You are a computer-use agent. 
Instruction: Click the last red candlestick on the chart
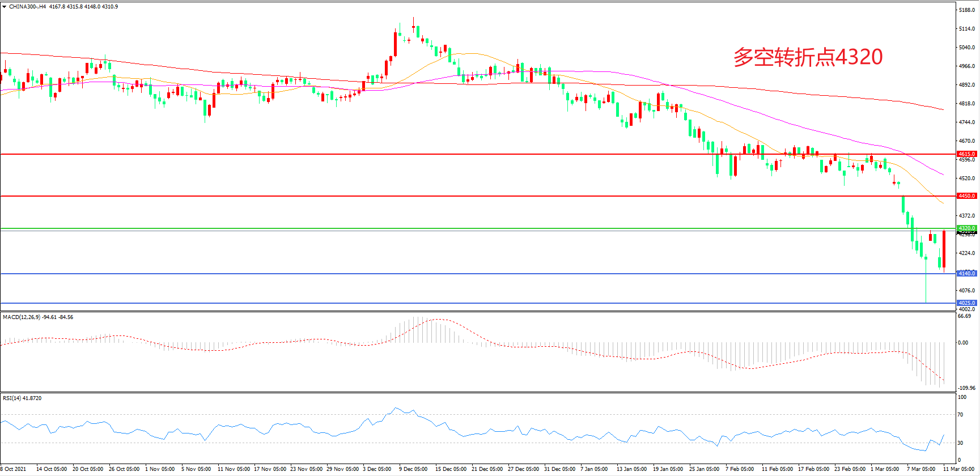[x=944, y=249]
